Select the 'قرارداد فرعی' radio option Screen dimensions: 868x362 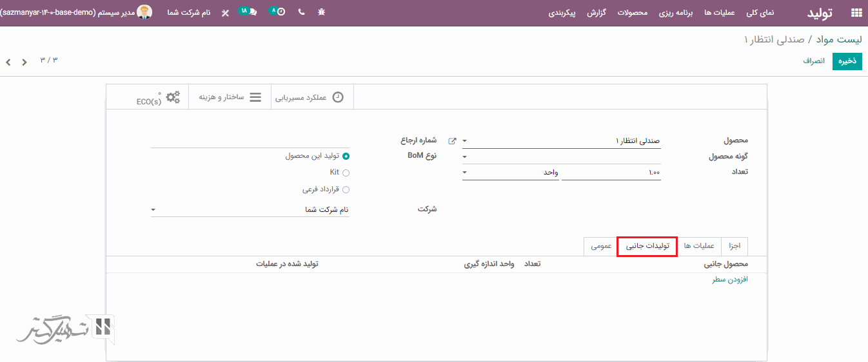point(346,189)
